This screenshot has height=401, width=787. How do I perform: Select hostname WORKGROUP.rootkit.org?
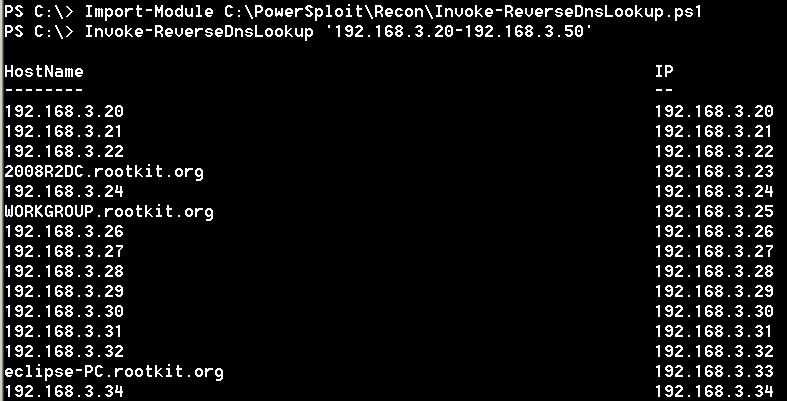109,212
